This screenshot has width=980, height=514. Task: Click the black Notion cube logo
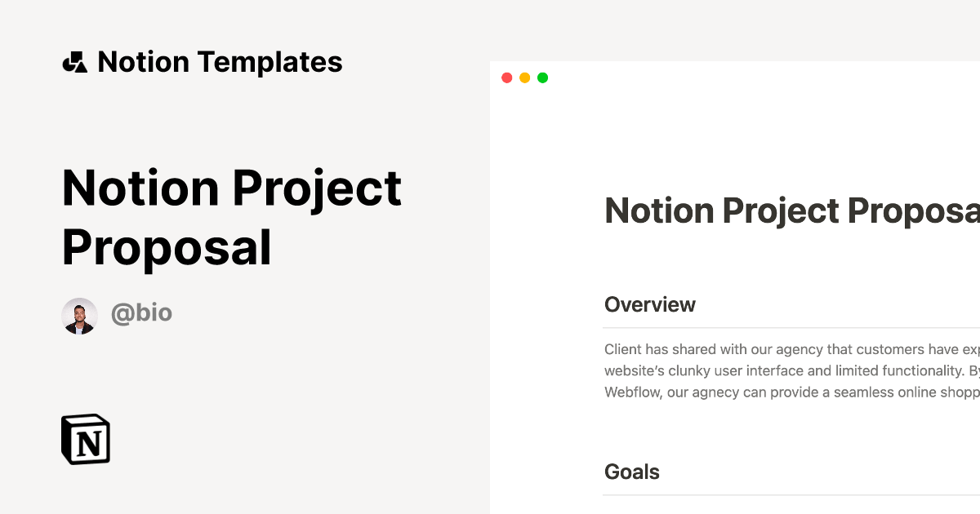(86, 440)
